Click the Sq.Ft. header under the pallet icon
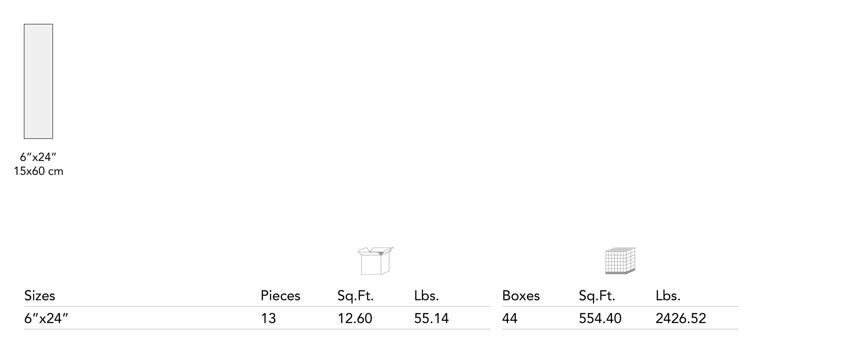The width and height of the screenshot is (868, 338). 597,296
